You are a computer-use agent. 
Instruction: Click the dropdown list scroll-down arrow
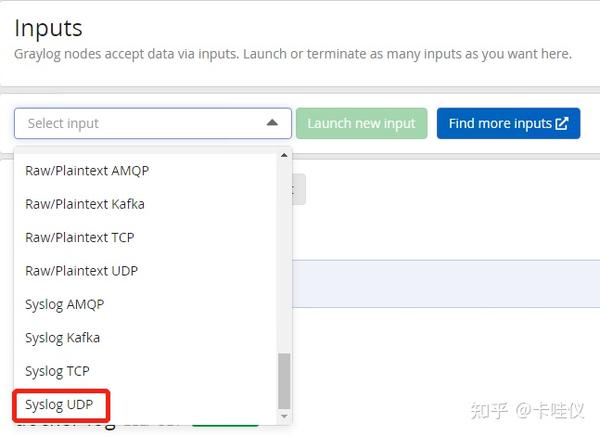(x=284, y=416)
